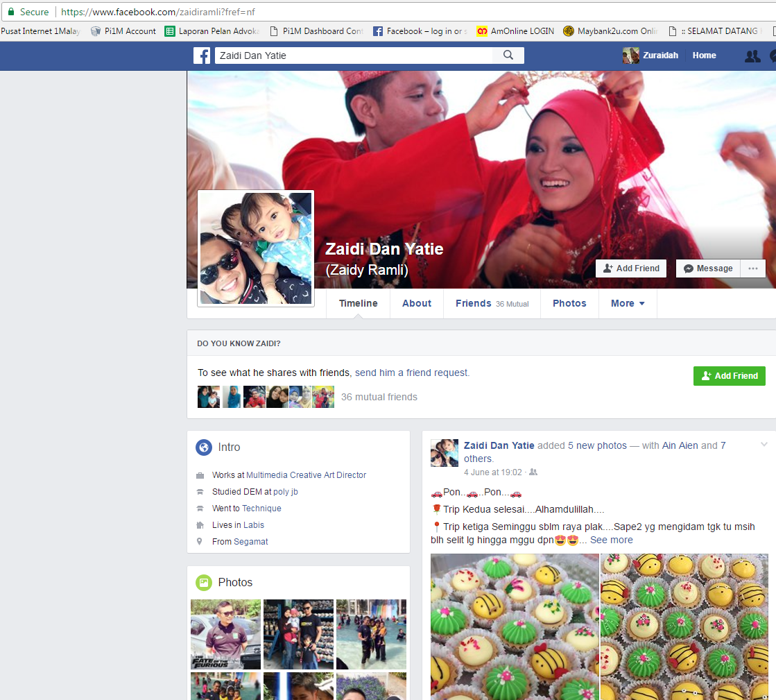Expand post text with See more

(611, 540)
